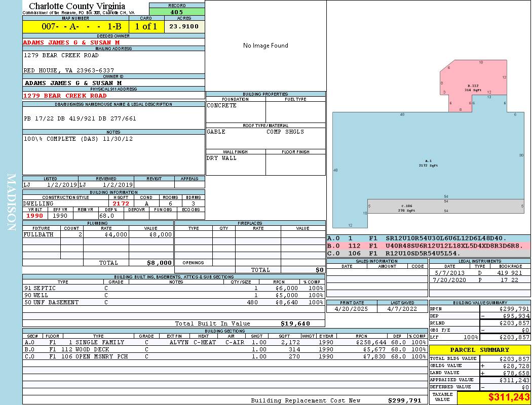Click the DWELLING construction style
This screenshot has height=405, width=532.
point(39,204)
